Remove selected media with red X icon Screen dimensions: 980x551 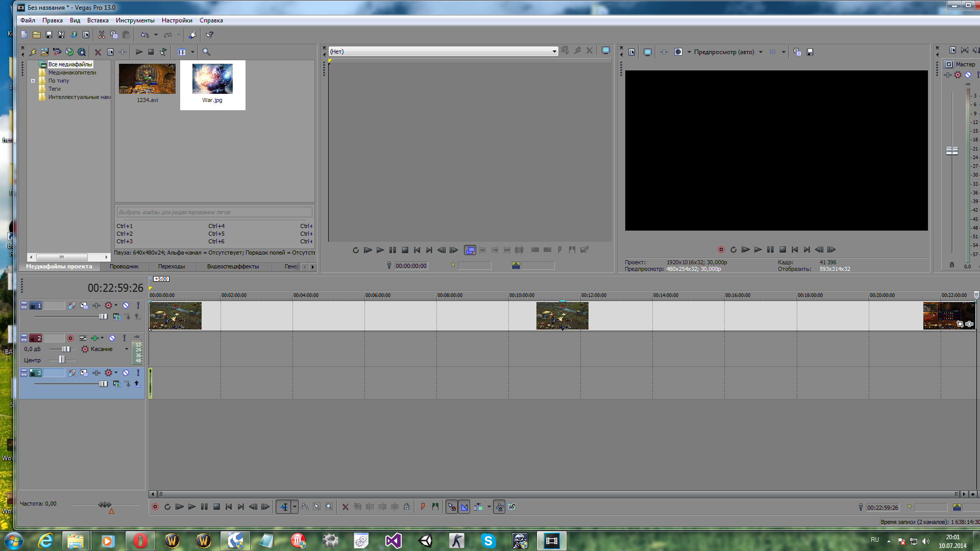98,52
